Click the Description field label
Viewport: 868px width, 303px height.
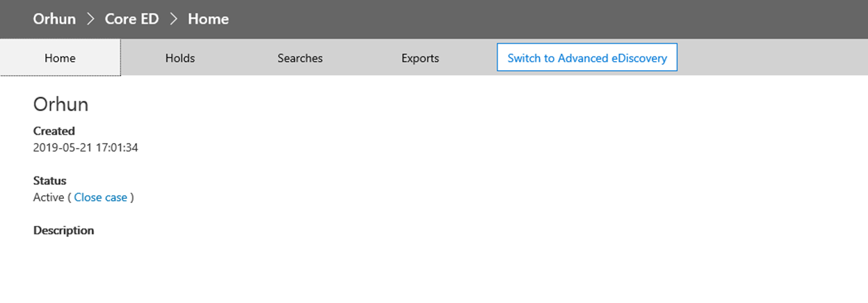(64, 230)
